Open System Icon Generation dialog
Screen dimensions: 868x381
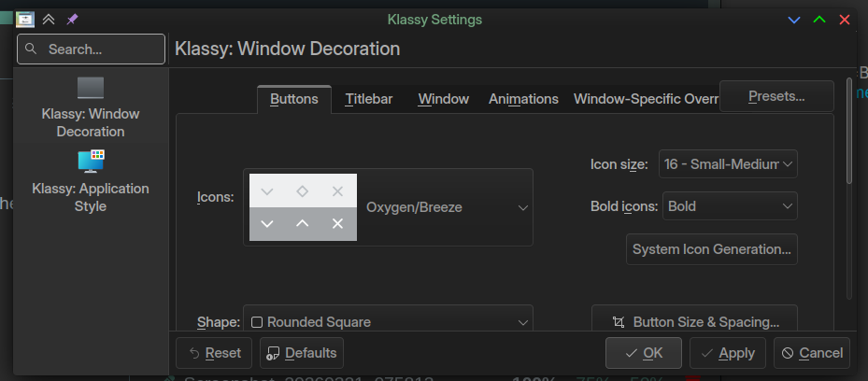click(x=711, y=249)
